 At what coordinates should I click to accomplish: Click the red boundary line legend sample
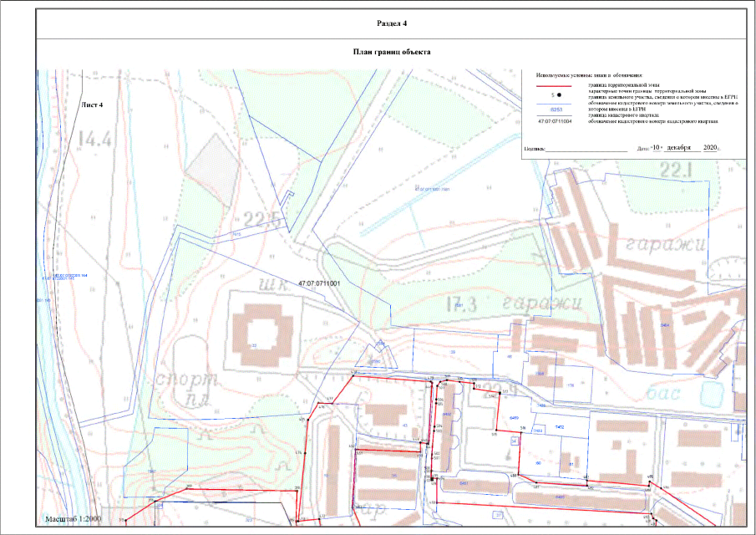point(552,86)
